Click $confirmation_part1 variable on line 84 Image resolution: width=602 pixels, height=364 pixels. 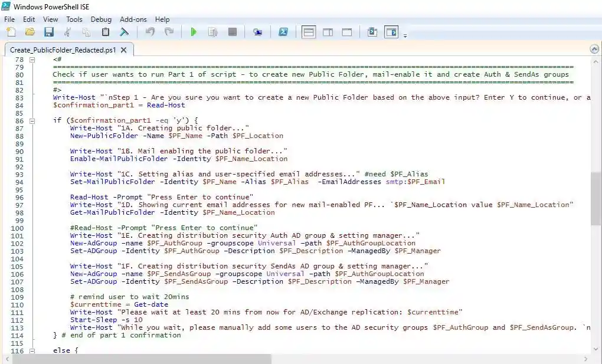click(95, 105)
